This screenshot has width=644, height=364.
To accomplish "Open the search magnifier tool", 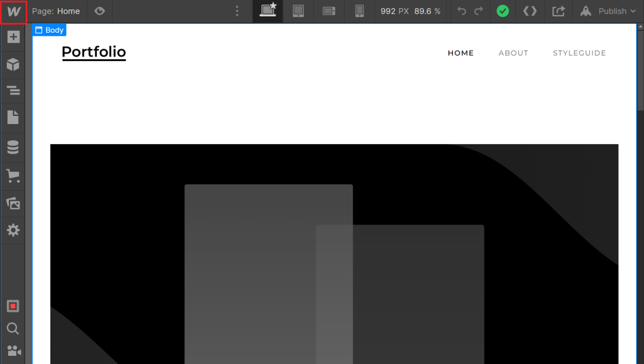I will pos(13,328).
